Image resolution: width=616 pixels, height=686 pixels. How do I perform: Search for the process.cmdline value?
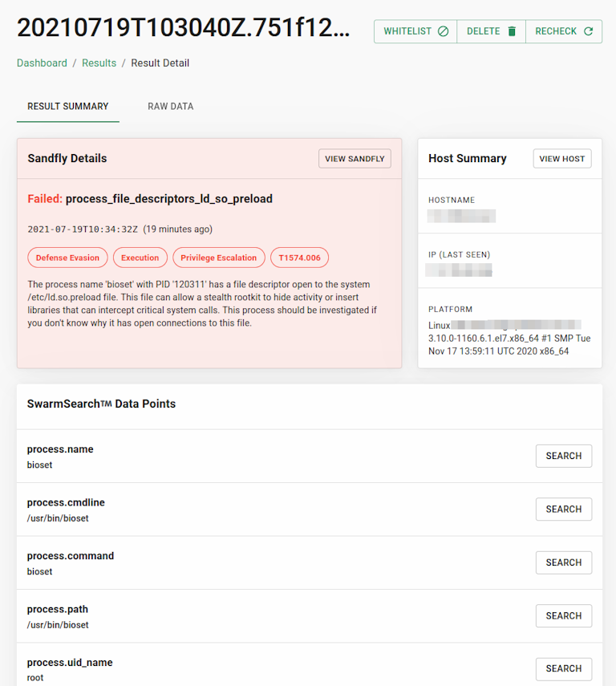[x=564, y=509]
